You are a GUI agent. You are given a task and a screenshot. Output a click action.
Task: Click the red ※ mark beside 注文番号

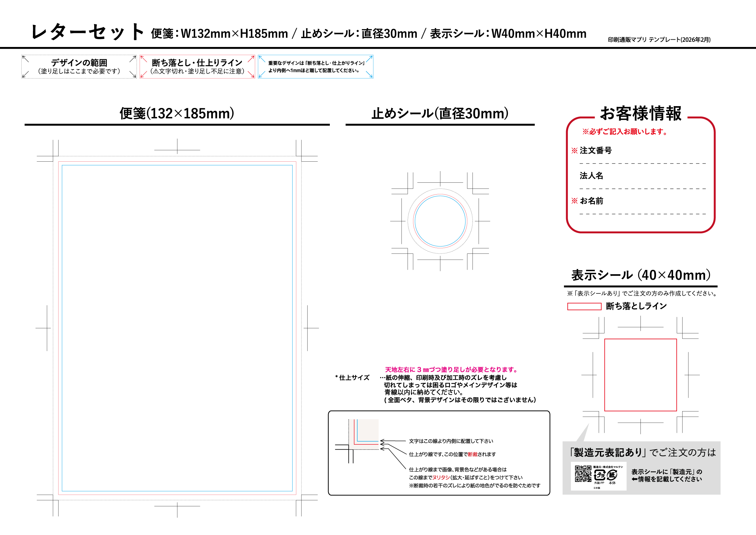click(574, 151)
